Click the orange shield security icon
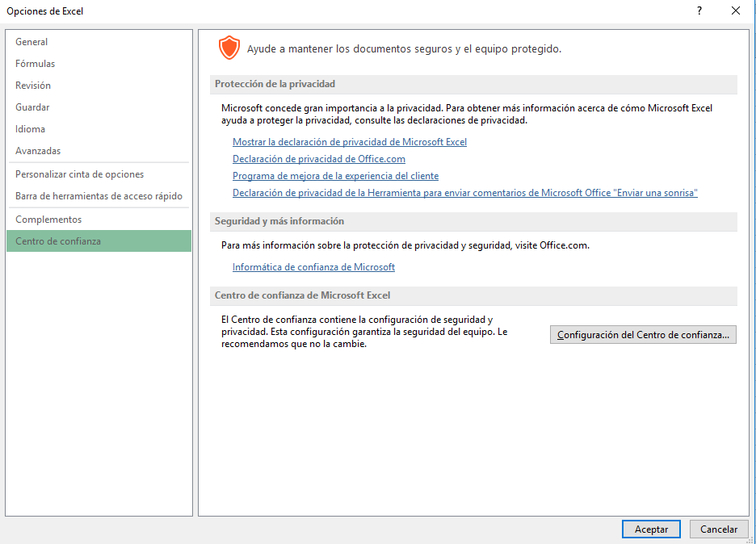 229,48
